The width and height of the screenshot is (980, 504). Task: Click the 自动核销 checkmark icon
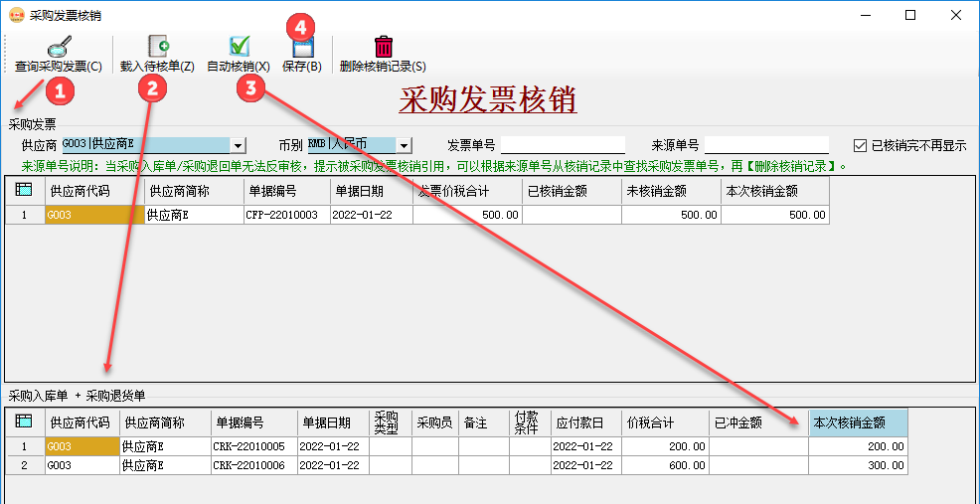tap(239, 47)
